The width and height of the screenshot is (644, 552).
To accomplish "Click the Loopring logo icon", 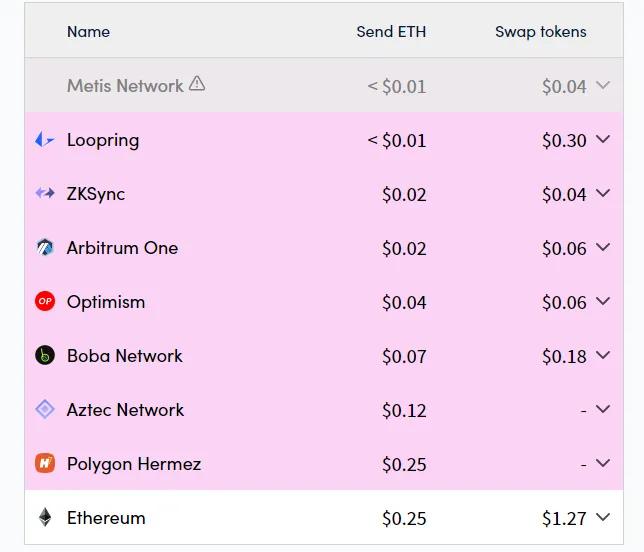I will (45, 140).
